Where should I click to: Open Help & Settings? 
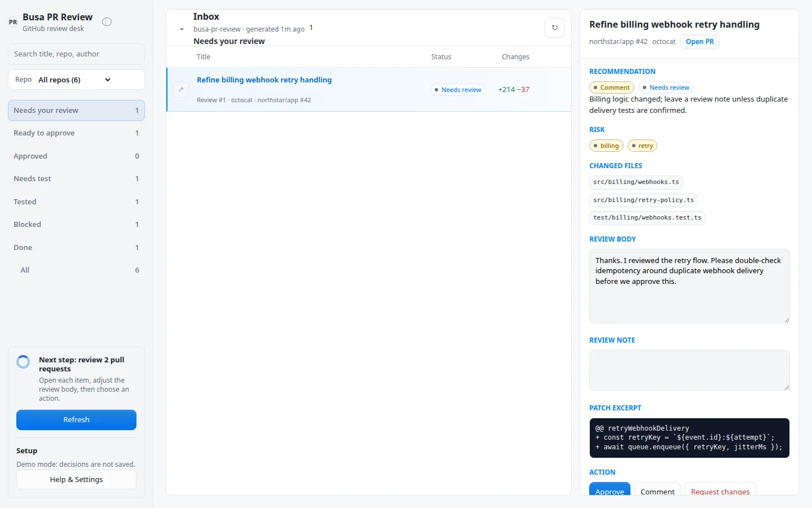tap(76, 480)
